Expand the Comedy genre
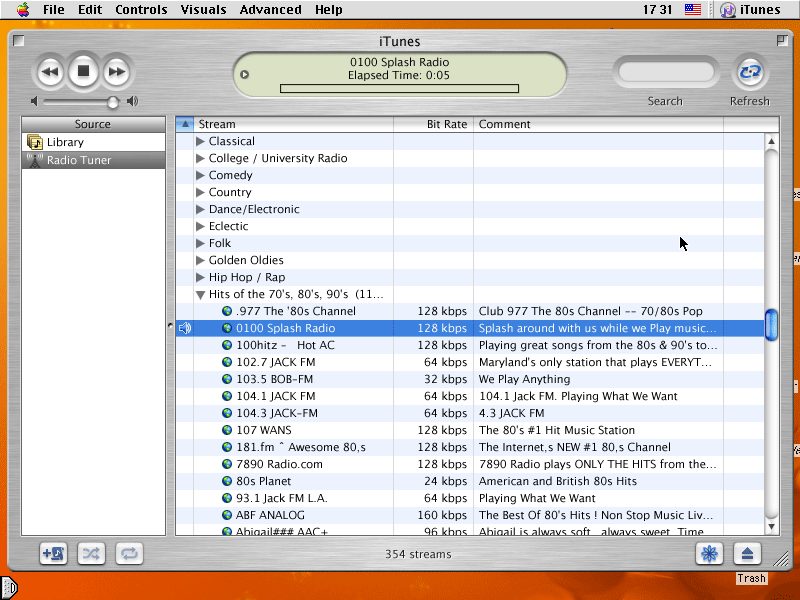Image resolution: width=800 pixels, height=600 pixels. click(200, 175)
